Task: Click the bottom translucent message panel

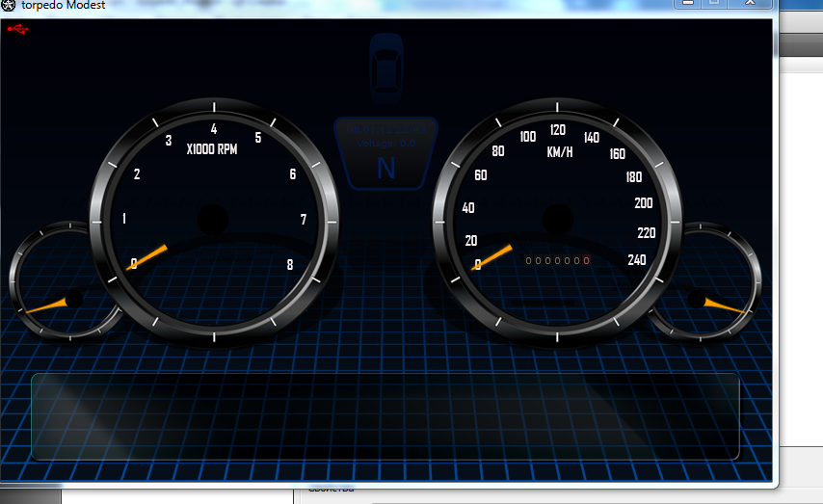Action: [x=385, y=416]
